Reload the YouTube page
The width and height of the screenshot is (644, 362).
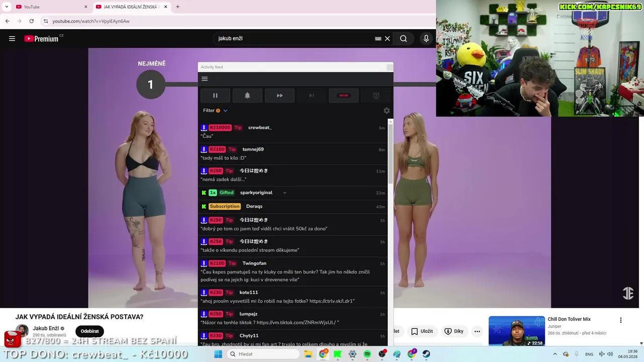(x=32, y=21)
